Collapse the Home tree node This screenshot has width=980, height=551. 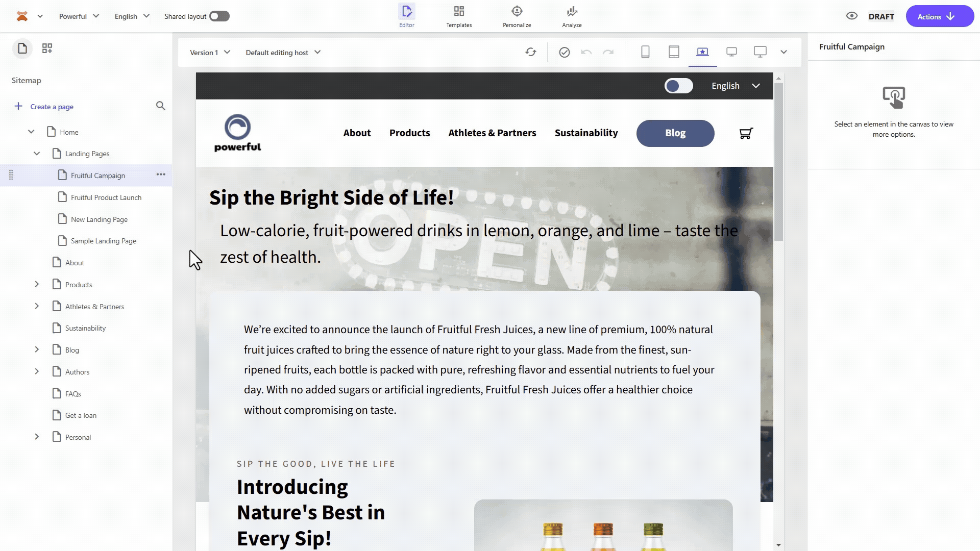click(x=31, y=132)
